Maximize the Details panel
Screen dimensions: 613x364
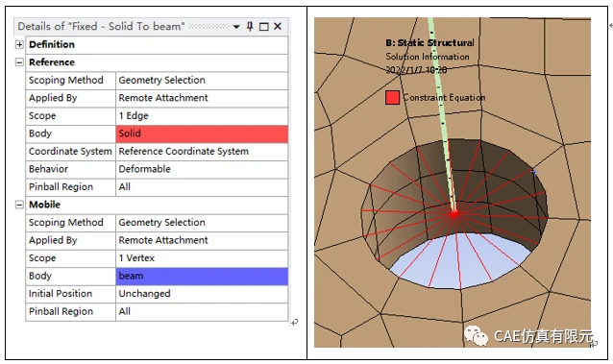pyautogui.click(x=264, y=27)
